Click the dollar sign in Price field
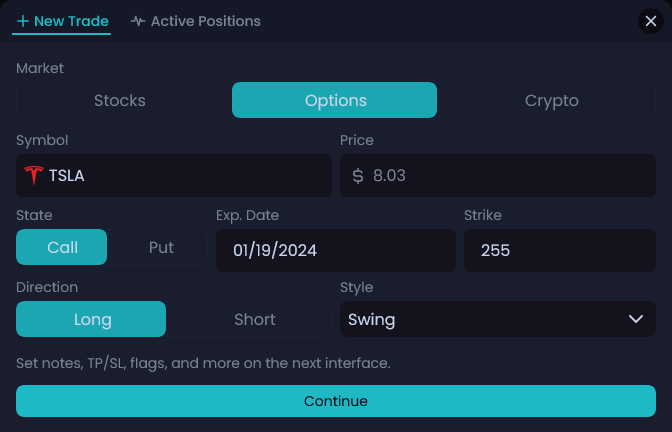 point(358,176)
